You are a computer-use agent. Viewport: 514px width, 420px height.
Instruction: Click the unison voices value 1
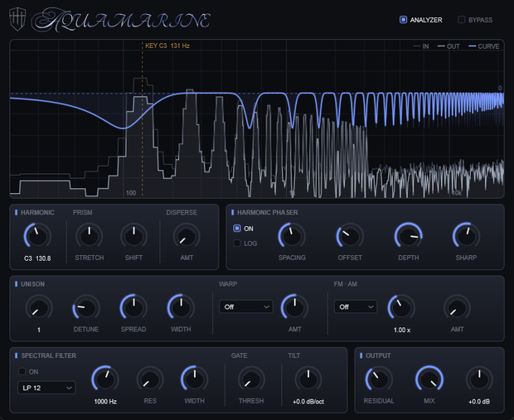(39, 330)
